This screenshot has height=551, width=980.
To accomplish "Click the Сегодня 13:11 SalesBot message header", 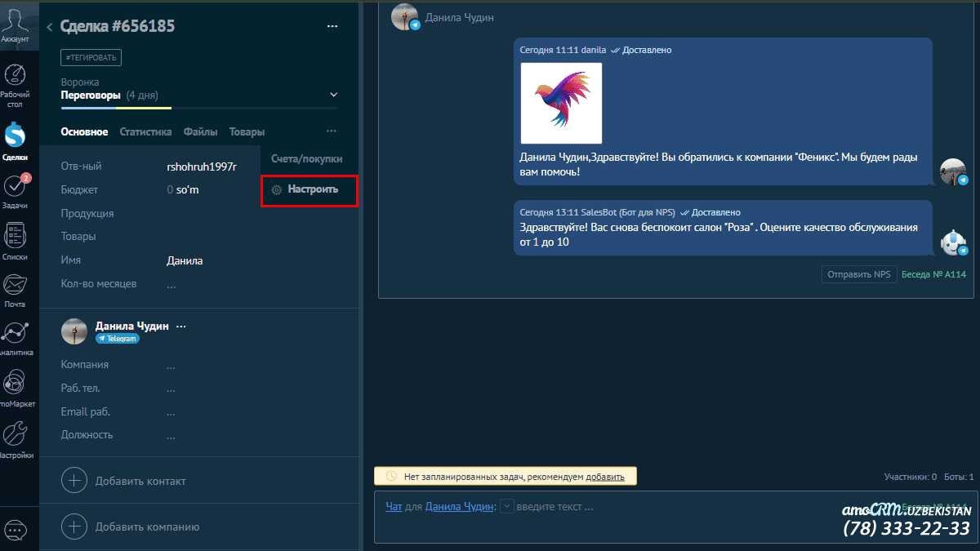I will 630,212.
